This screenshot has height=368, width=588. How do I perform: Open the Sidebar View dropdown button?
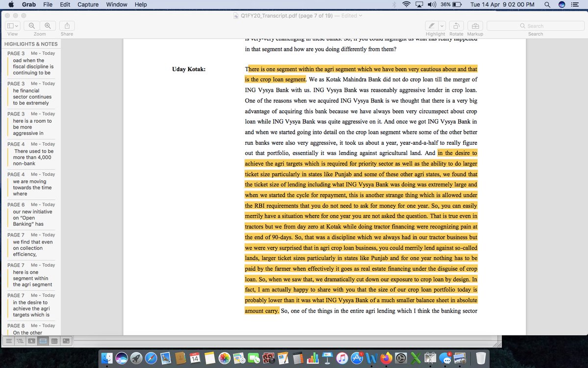tap(13, 26)
